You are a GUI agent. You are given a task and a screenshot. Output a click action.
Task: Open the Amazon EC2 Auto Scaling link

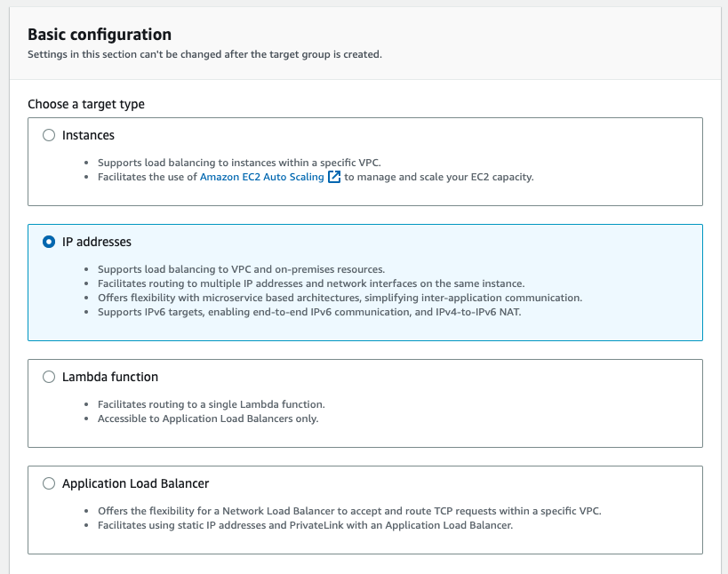point(263,177)
